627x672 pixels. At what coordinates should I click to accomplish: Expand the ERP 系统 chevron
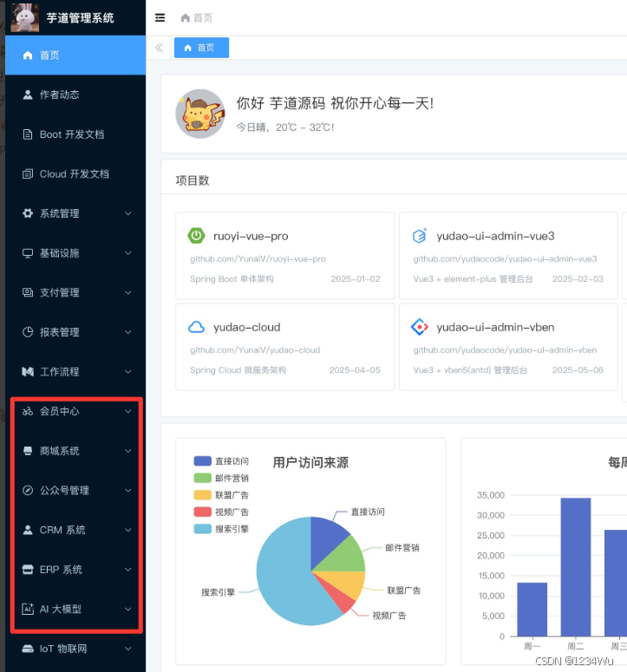pyautogui.click(x=128, y=570)
